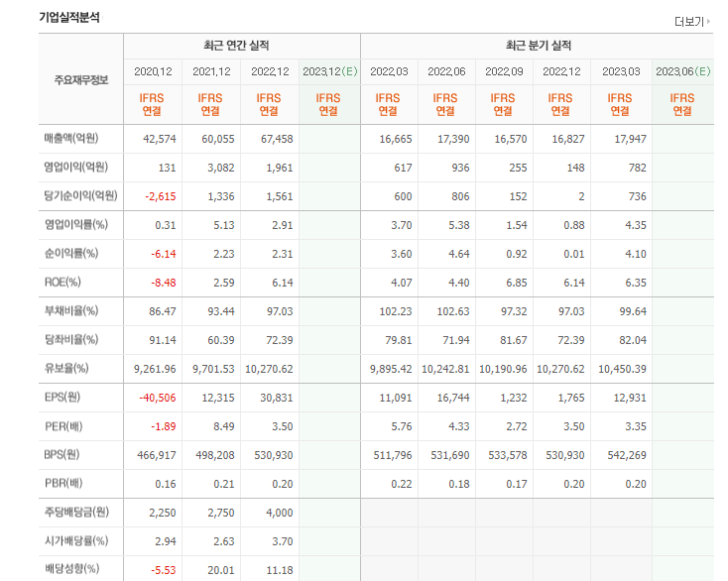Select the 2022.06 quarterly column header

tap(446, 71)
